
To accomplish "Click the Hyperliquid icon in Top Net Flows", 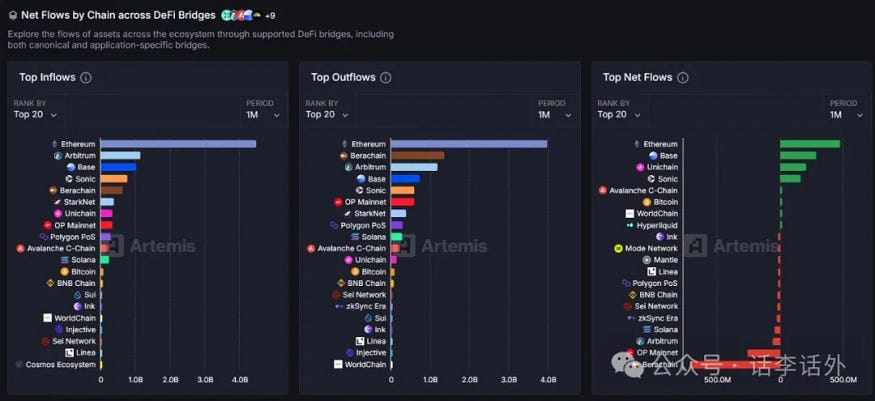I will tap(631, 225).
